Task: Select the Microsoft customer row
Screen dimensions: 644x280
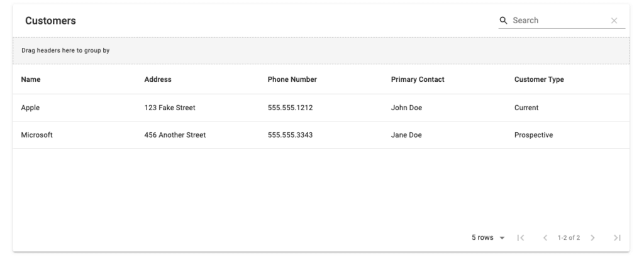Action: click(321, 135)
